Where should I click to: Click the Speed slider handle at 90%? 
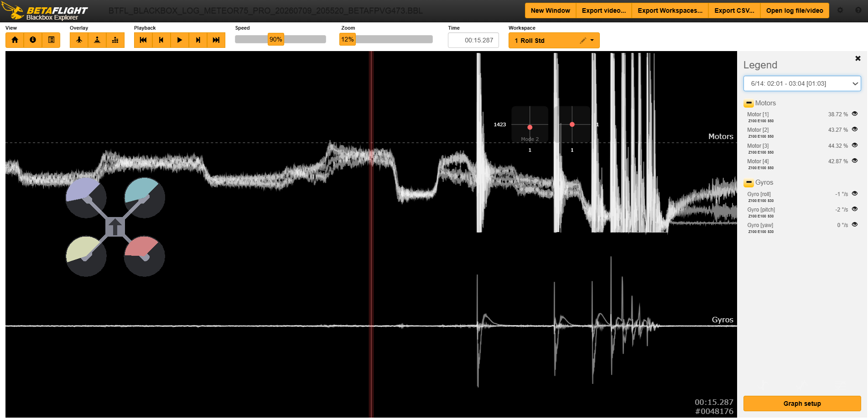pyautogui.click(x=276, y=40)
